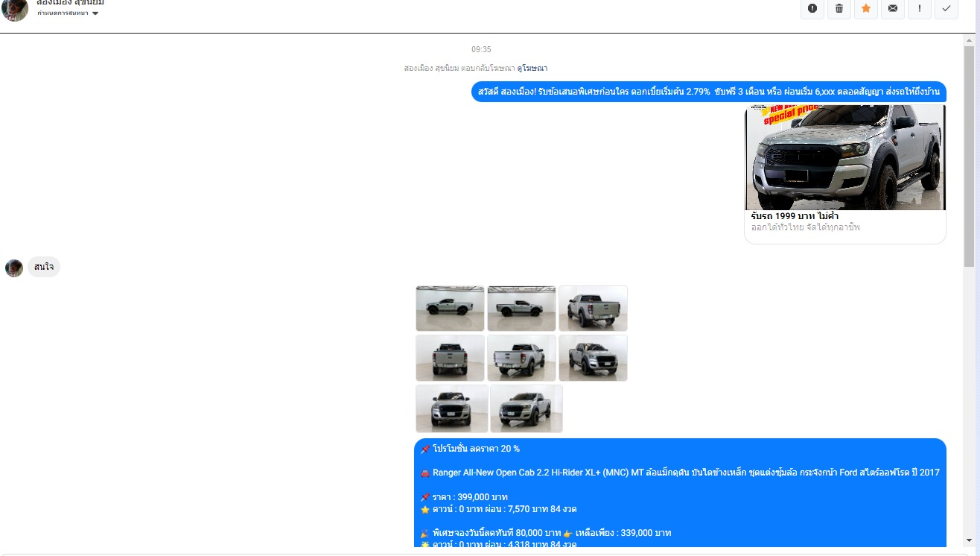Screen dimensions: 980x556
Task: Click the scrollbar up arrow
Action: tap(969, 40)
